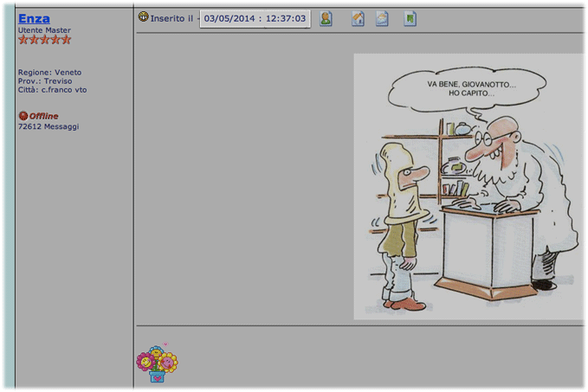Open the cartoon image in the post
The image size is (588, 392).
click(468, 186)
